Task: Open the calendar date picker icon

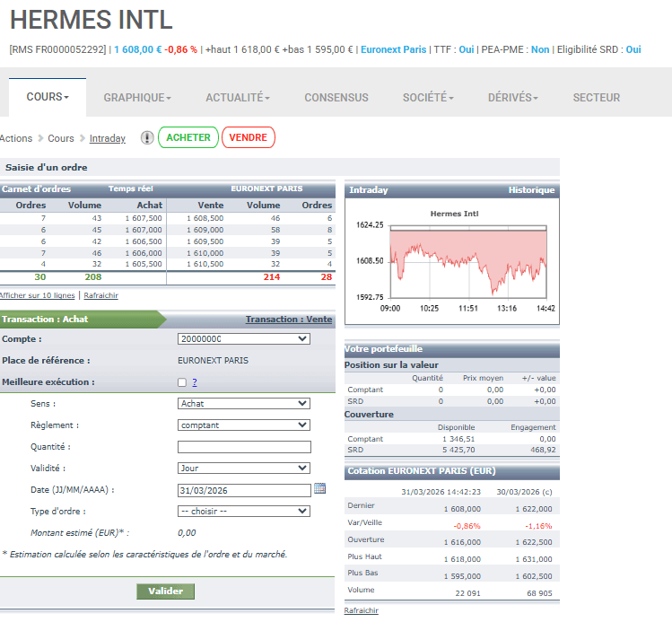Action: tap(319, 488)
